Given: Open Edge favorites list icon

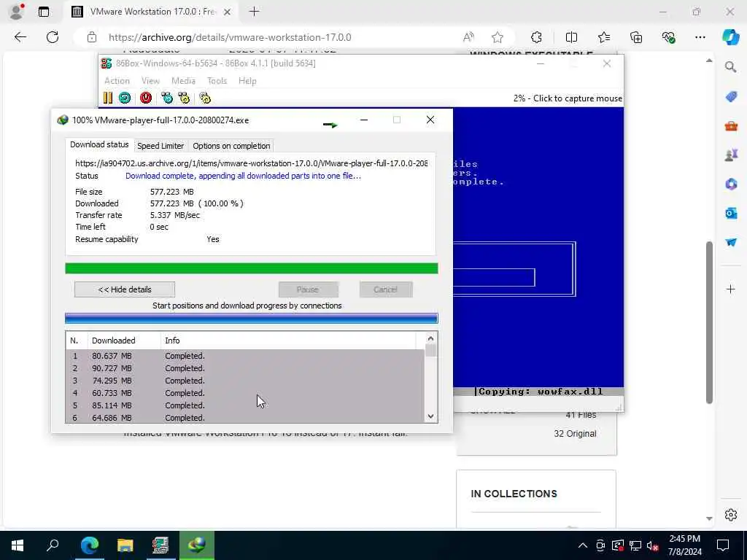Looking at the screenshot, I should tap(603, 37).
